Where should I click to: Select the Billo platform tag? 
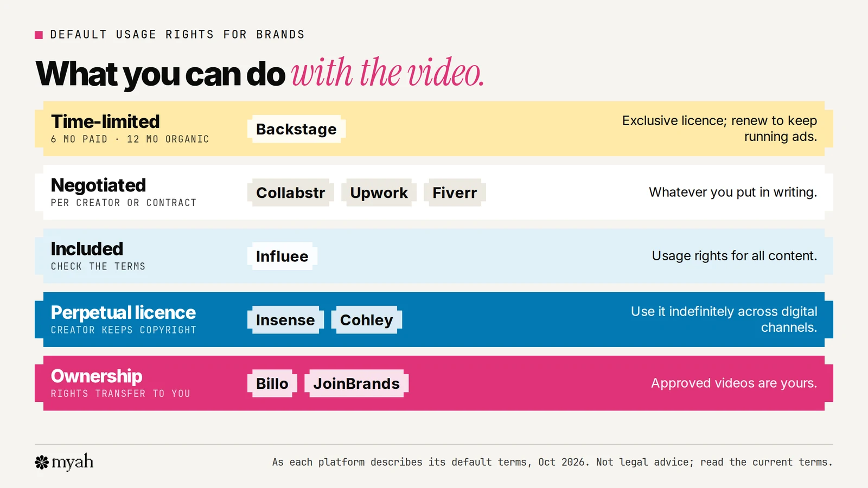pyautogui.click(x=272, y=383)
